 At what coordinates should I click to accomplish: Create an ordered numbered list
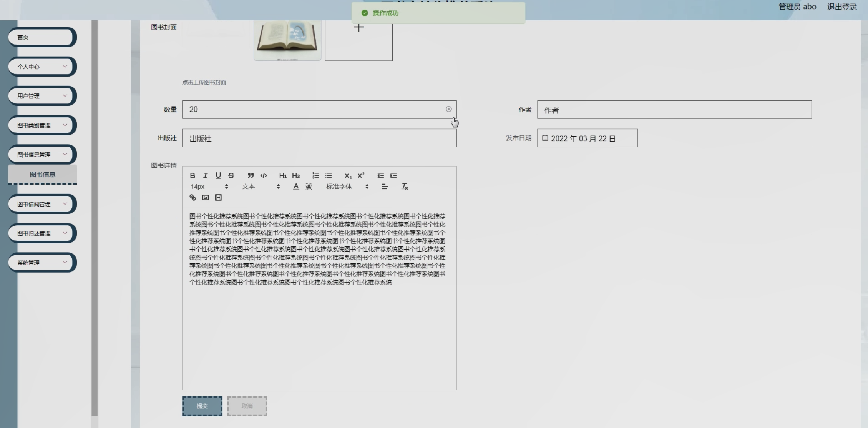(x=315, y=175)
